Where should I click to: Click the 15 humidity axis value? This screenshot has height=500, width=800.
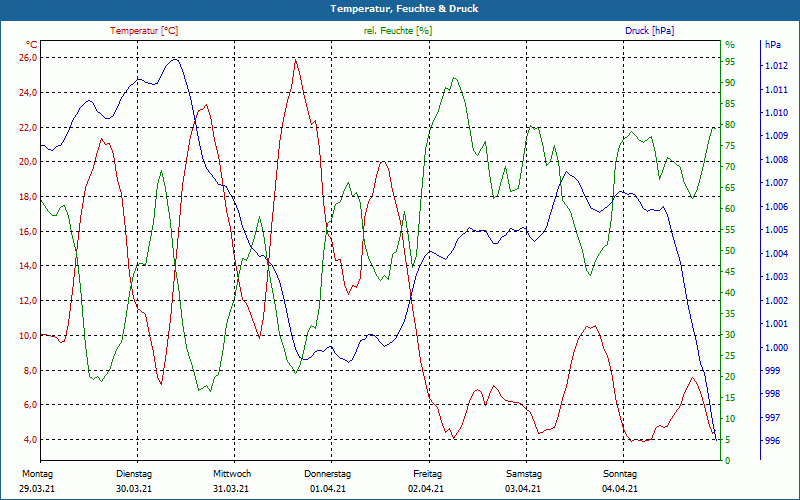tap(730, 398)
